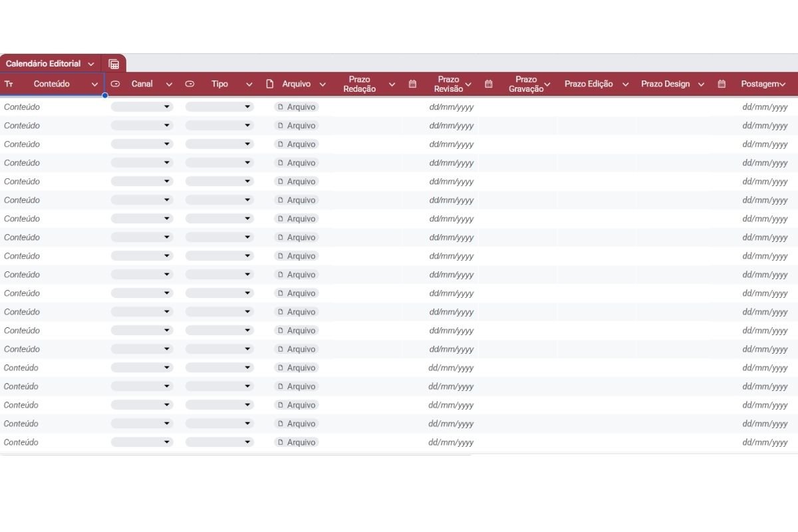Screen dimensions: 798x532
Task: Click the first row Prazo Revisão date field
Action: click(x=451, y=107)
